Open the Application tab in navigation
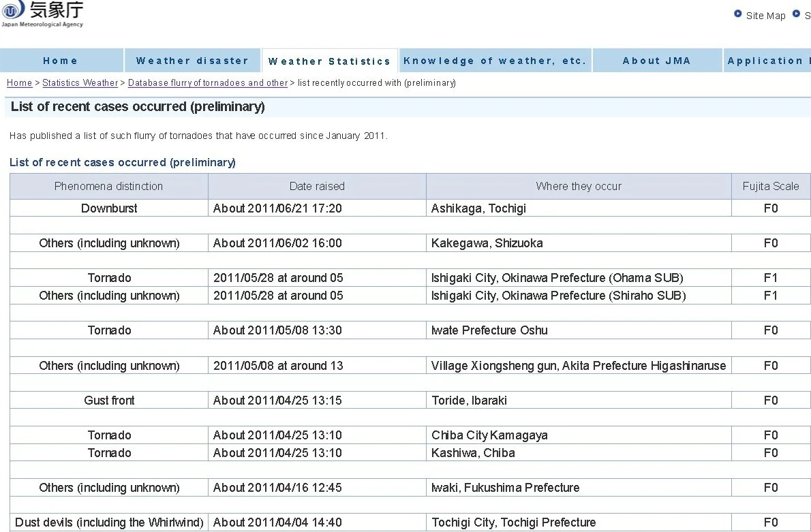Screen dimensions: 811x532 [767, 61]
